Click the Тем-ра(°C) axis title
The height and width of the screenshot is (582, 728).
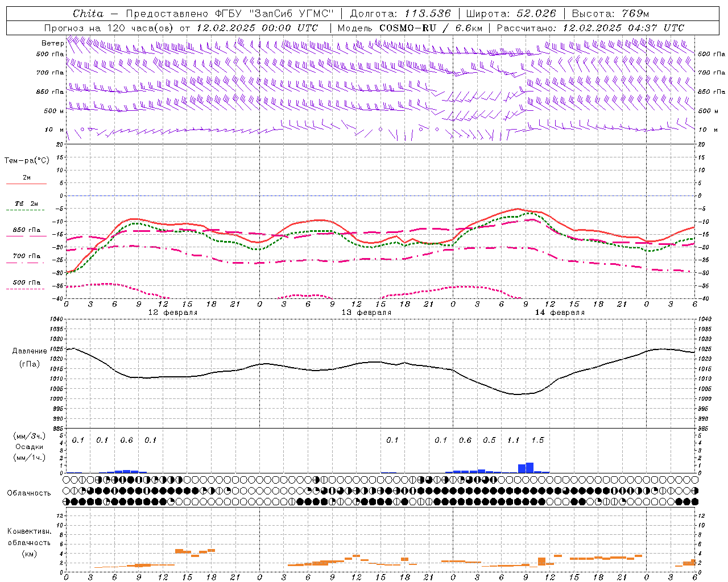coord(27,161)
